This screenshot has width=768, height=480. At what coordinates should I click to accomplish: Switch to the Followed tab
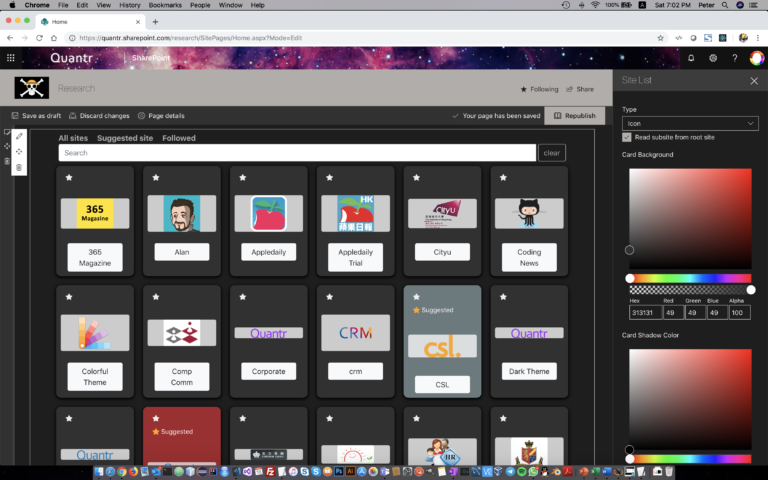click(x=179, y=138)
